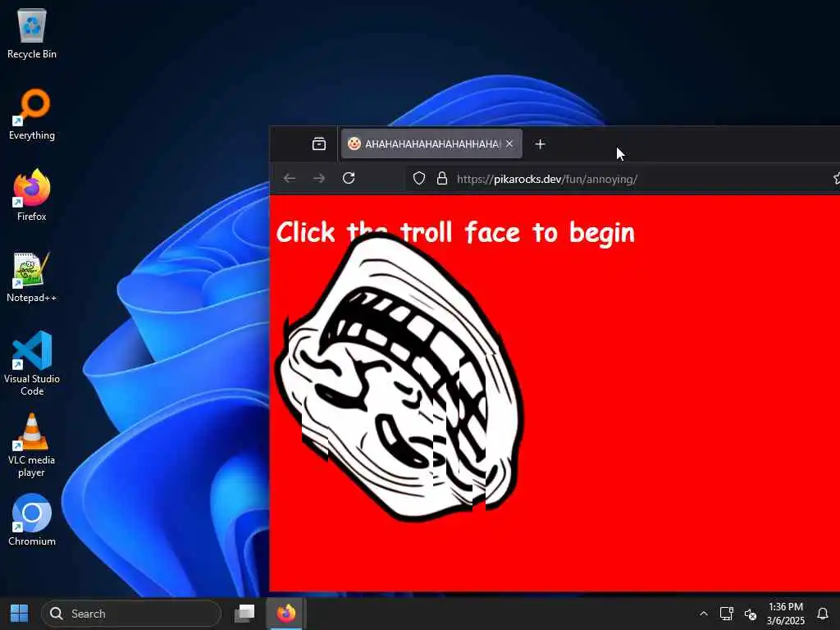
Task: Go back with the browser back arrow
Action: (290, 178)
